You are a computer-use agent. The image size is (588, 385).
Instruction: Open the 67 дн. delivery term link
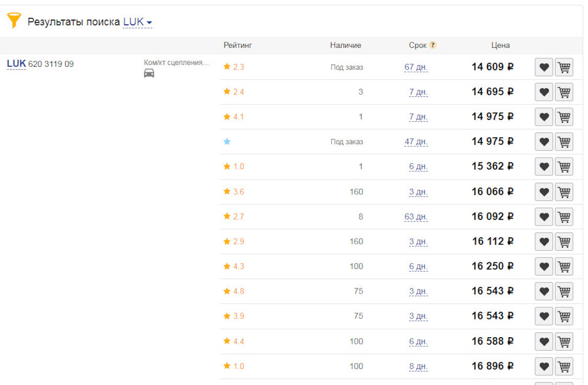416,67
